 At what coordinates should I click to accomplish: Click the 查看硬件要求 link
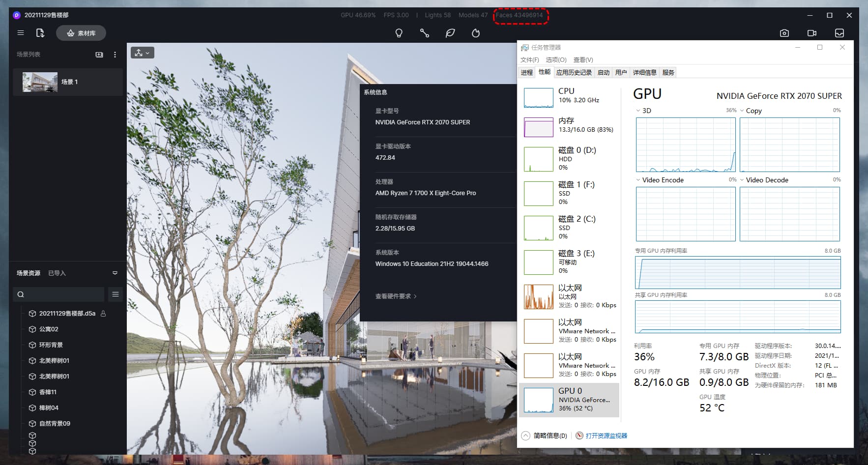click(x=396, y=296)
